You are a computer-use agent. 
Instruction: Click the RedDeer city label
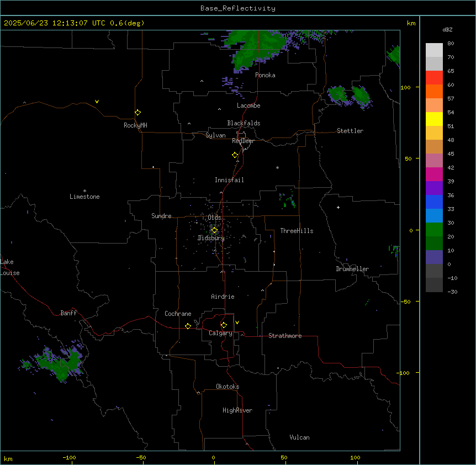tap(243, 141)
